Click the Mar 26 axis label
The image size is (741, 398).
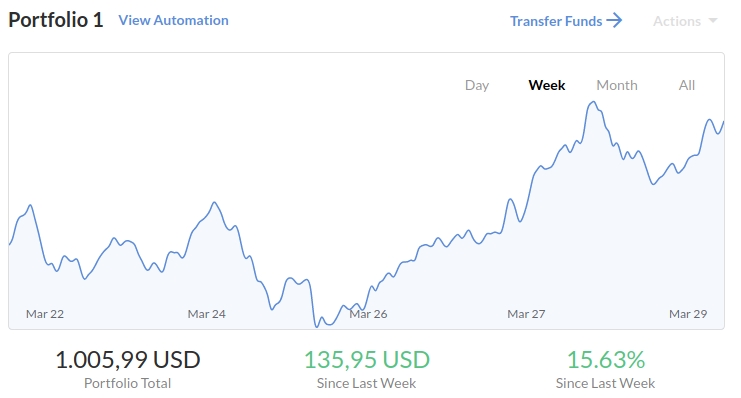point(368,314)
